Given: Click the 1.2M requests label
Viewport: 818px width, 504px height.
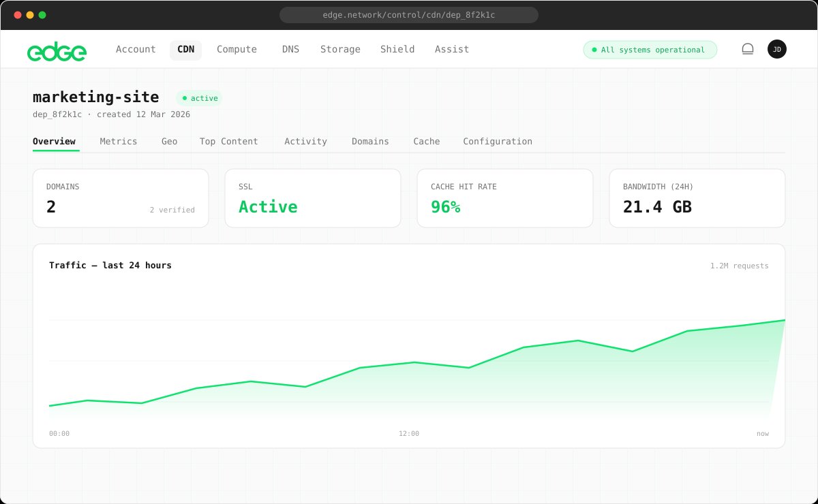Looking at the screenshot, I should (740, 266).
